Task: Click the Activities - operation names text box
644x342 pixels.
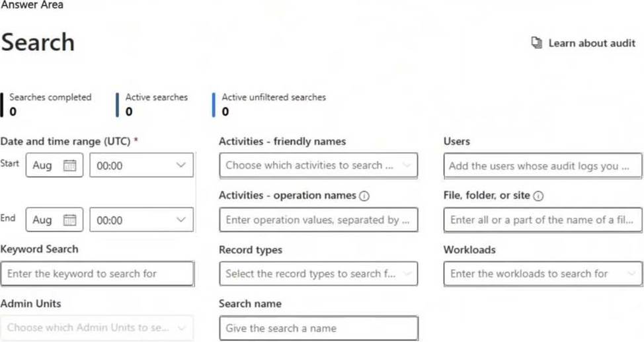Action: [318, 220]
